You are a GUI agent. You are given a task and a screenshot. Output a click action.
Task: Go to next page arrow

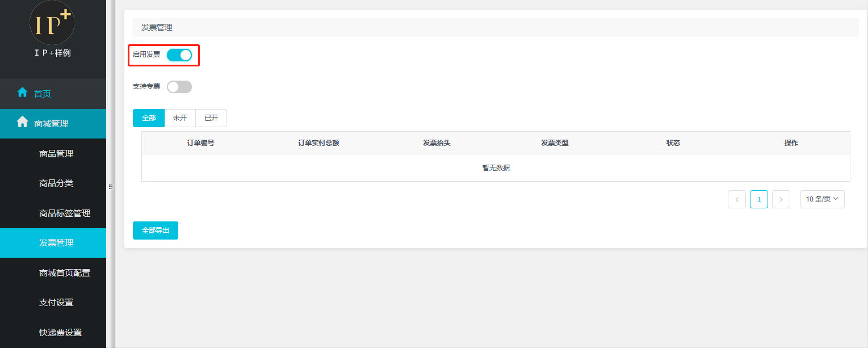pyautogui.click(x=781, y=199)
